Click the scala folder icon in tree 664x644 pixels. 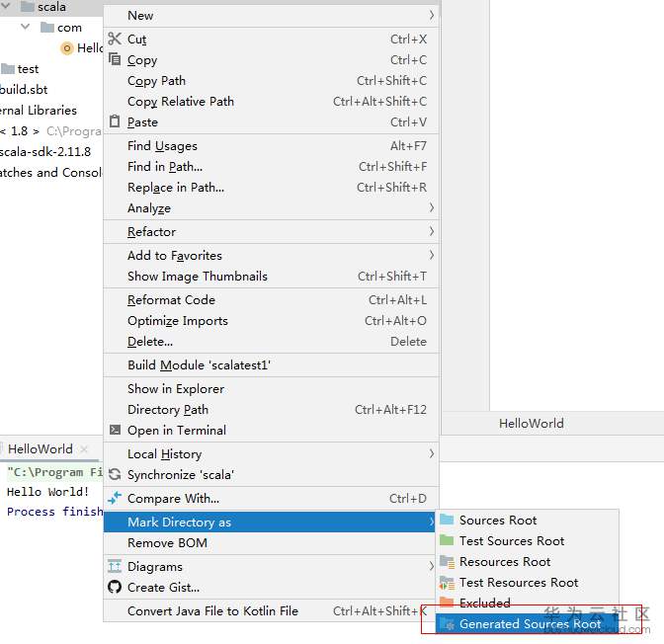click(x=28, y=6)
